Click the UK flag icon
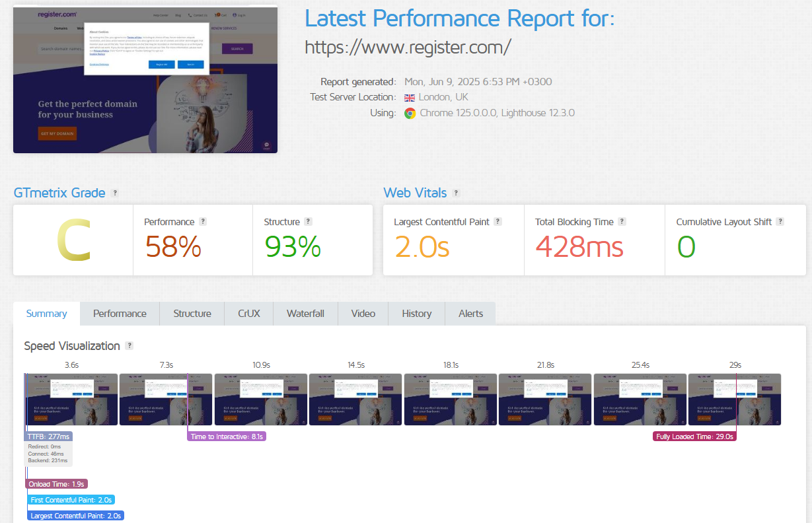The image size is (812, 523). 410,97
